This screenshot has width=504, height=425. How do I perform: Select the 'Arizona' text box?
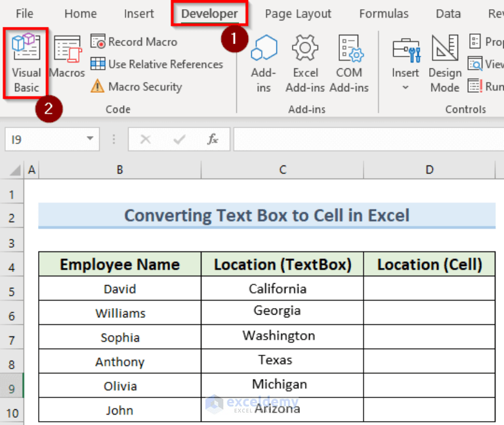[x=278, y=409]
